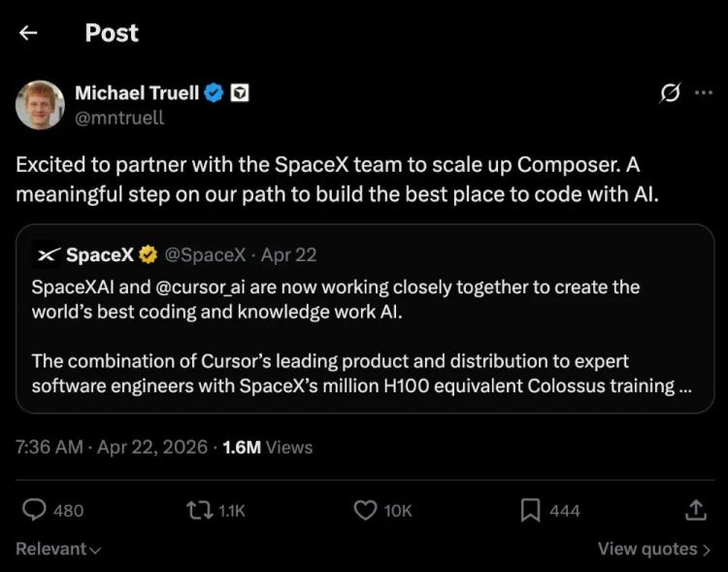Open the Grok slash-circle icon
The height and width of the screenshot is (572, 728).
click(670, 93)
